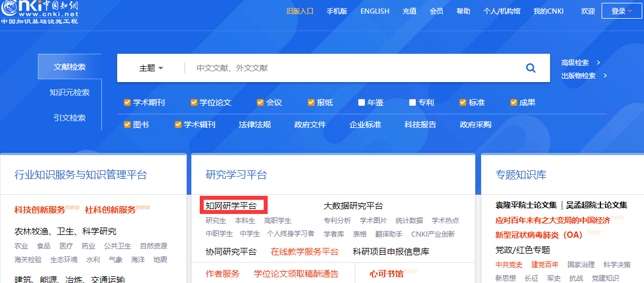Open 科技报告 database link

point(420,125)
